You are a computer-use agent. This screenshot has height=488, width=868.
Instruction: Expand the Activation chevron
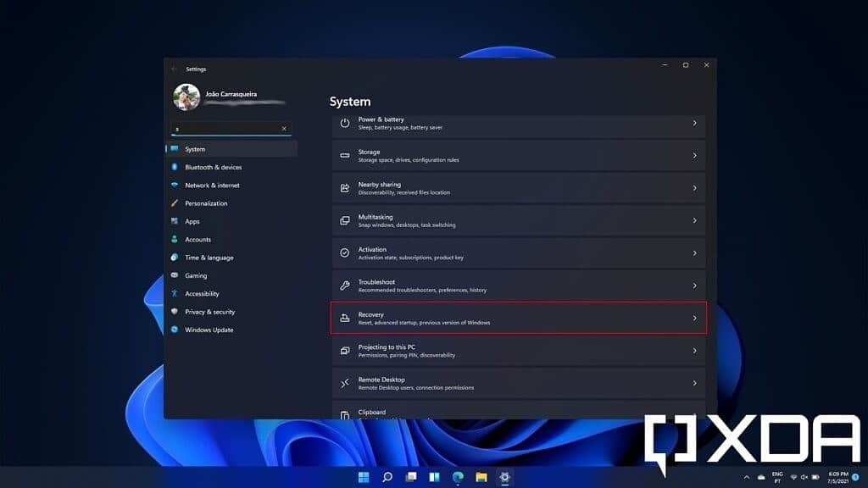[x=695, y=252]
